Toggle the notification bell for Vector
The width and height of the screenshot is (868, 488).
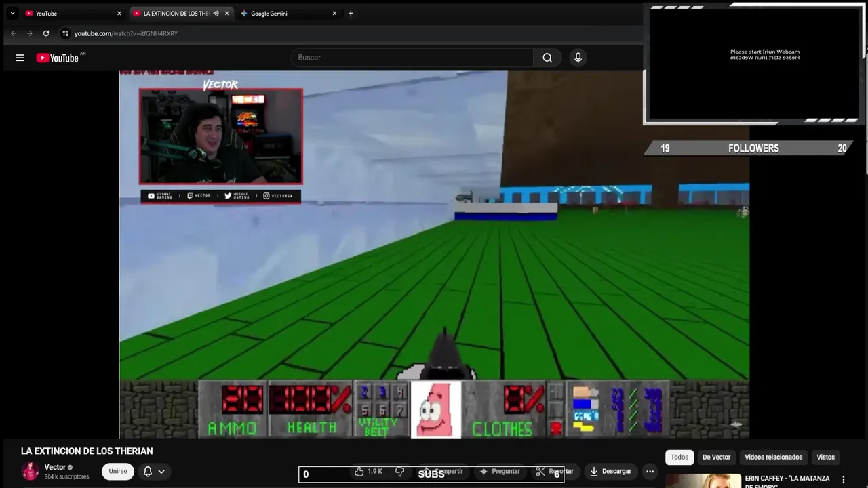tap(147, 471)
